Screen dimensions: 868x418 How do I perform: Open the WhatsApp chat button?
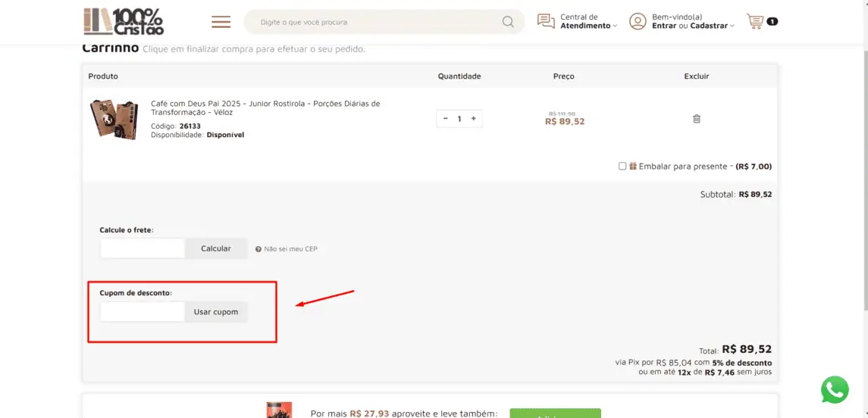pyautogui.click(x=834, y=390)
